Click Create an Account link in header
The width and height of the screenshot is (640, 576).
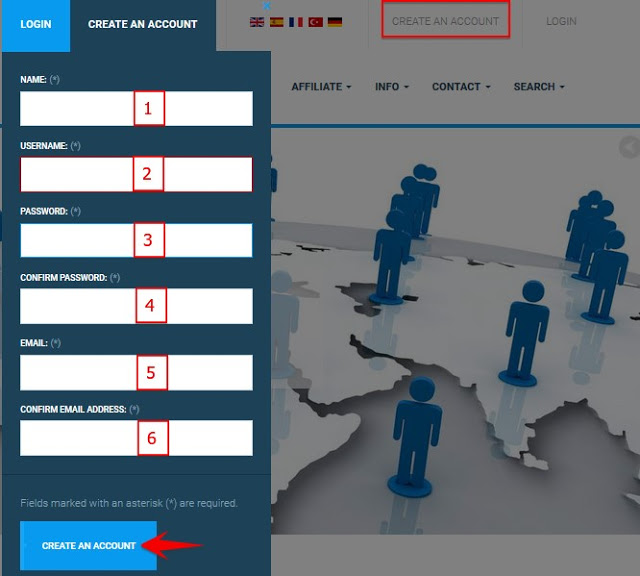click(445, 21)
